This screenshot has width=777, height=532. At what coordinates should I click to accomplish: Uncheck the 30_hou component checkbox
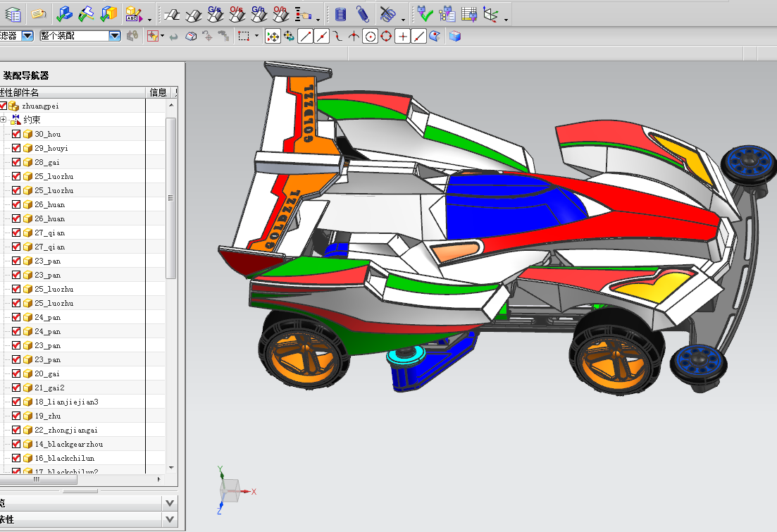pyautogui.click(x=16, y=134)
